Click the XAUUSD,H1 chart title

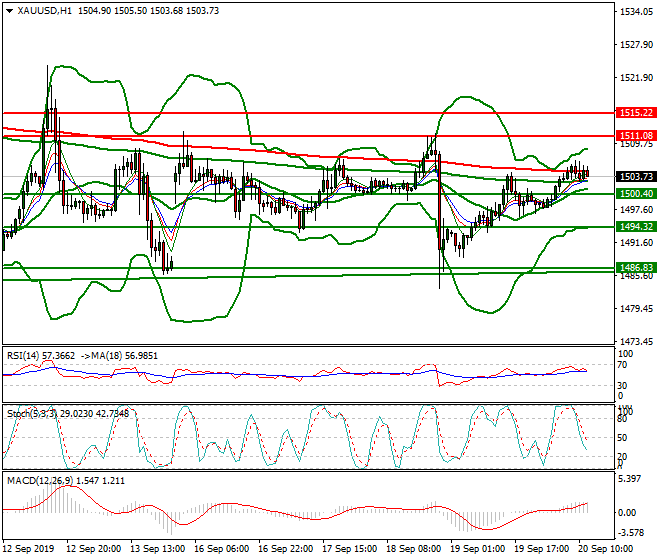pyautogui.click(x=45, y=11)
